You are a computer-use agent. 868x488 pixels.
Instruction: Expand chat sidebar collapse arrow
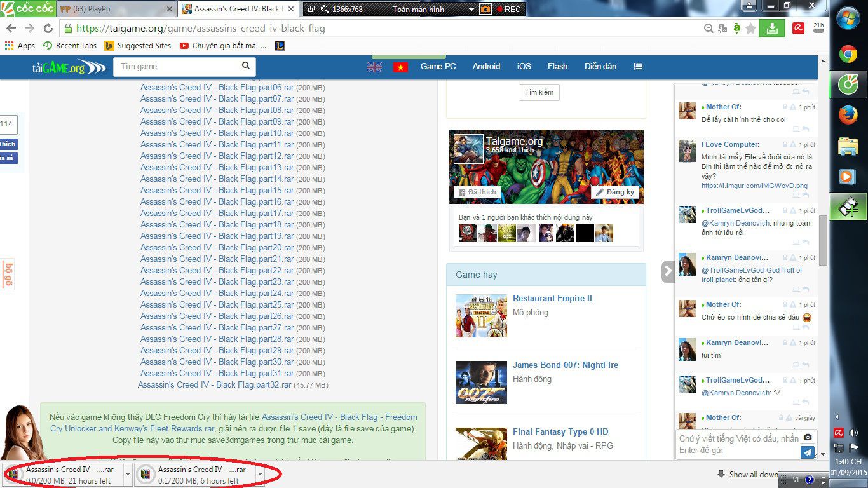coord(667,271)
